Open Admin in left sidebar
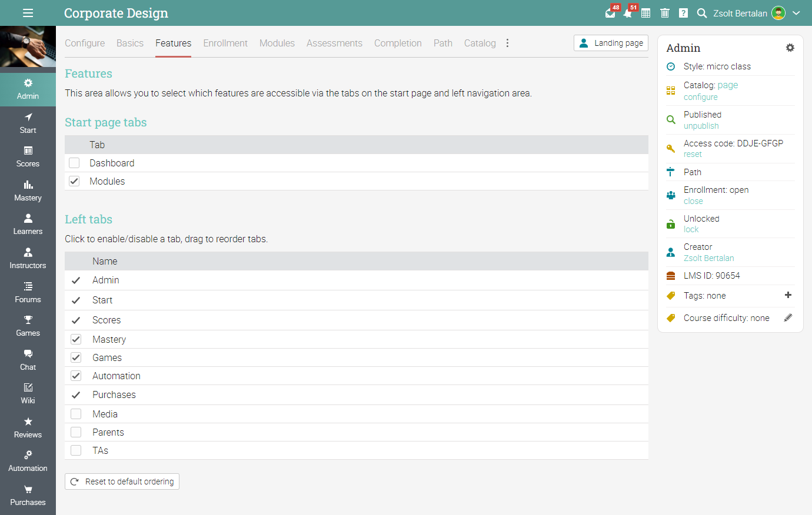The image size is (812, 515). pyautogui.click(x=28, y=89)
